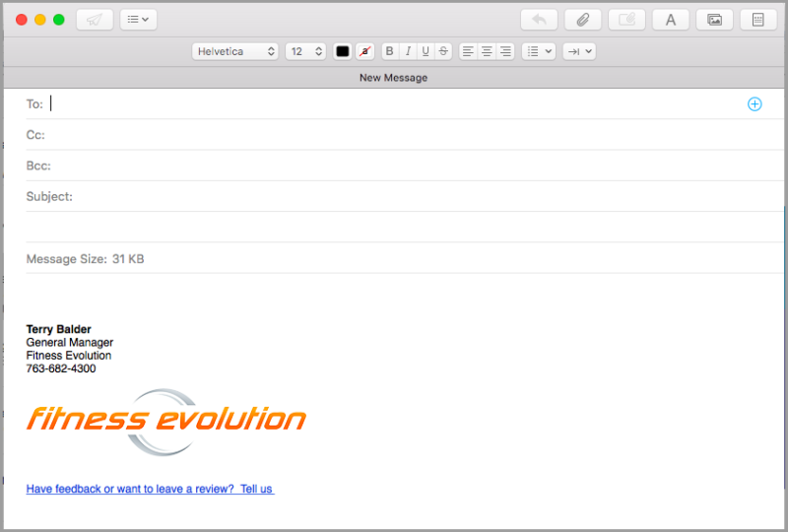Attach a file using paperclip icon

tap(583, 20)
